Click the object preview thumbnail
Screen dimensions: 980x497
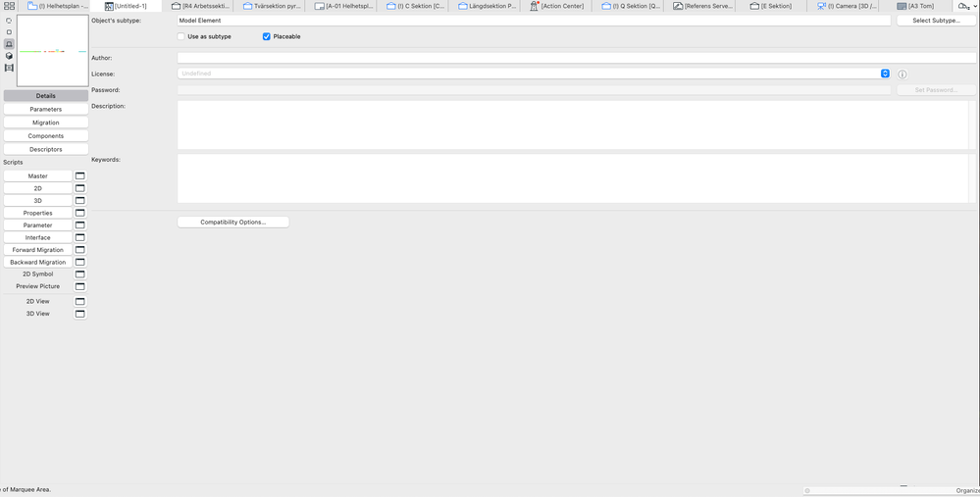pyautogui.click(x=53, y=51)
